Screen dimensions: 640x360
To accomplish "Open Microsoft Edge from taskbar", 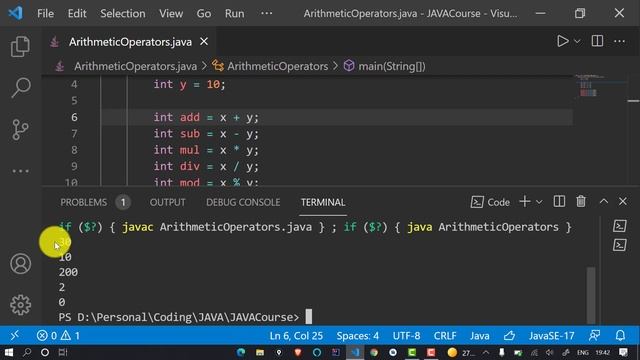I will [x=241, y=352].
